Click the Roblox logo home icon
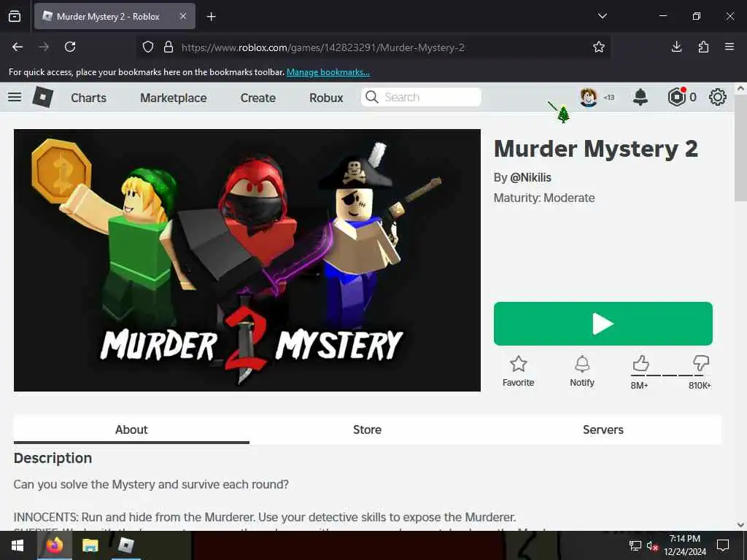This screenshot has width=747, height=560. 43,97
